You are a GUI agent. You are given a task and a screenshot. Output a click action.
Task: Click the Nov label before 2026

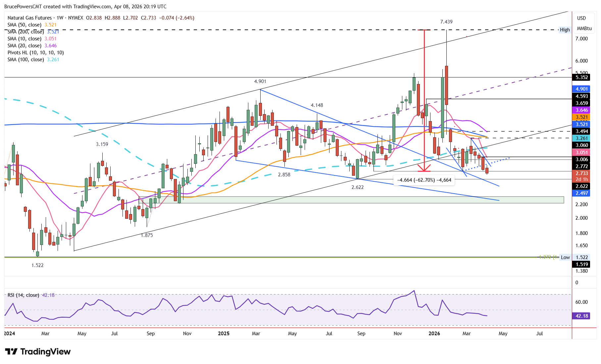(398, 334)
